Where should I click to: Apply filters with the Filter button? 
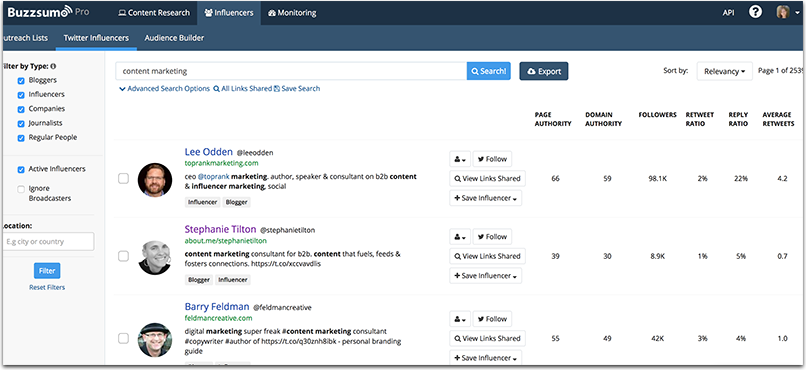pos(47,271)
